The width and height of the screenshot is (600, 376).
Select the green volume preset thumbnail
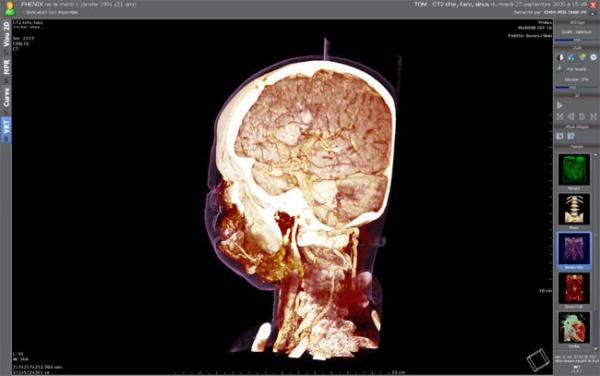pyautogui.click(x=574, y=169)
